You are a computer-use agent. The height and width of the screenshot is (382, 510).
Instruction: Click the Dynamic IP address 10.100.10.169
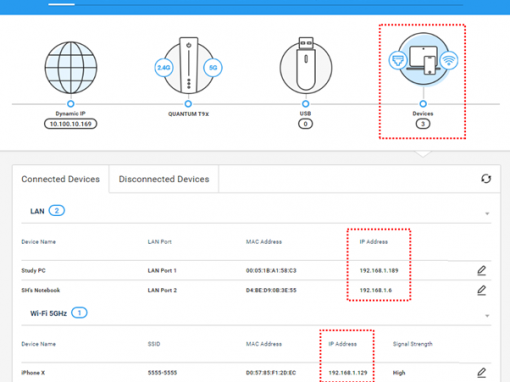tap(71, 124)
